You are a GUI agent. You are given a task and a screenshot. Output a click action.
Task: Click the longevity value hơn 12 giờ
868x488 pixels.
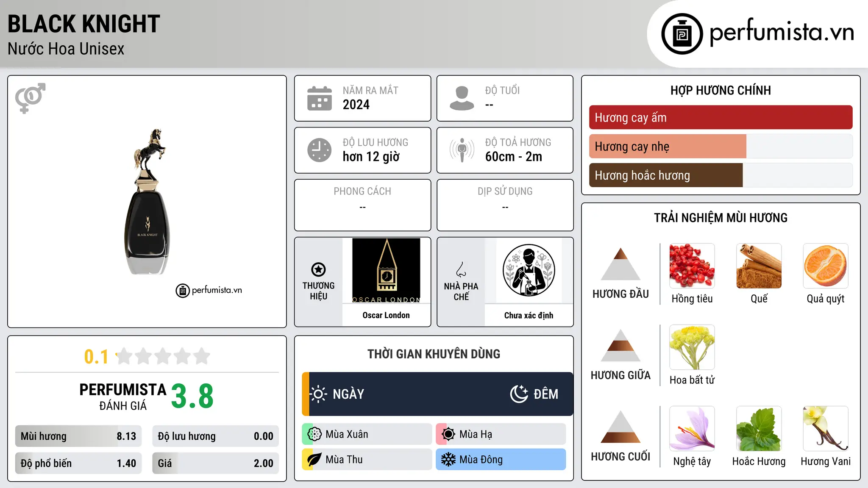pos(371,157)
